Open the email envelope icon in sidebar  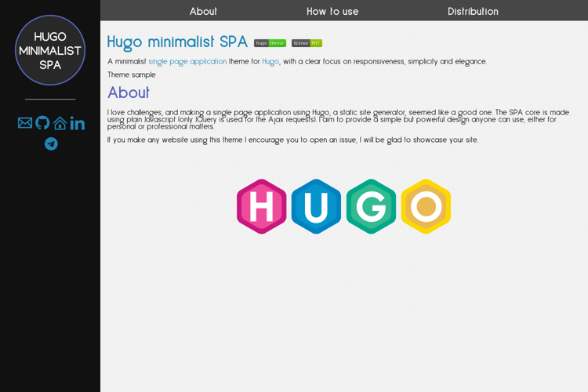pyautogui.click(x=25, y=122)
